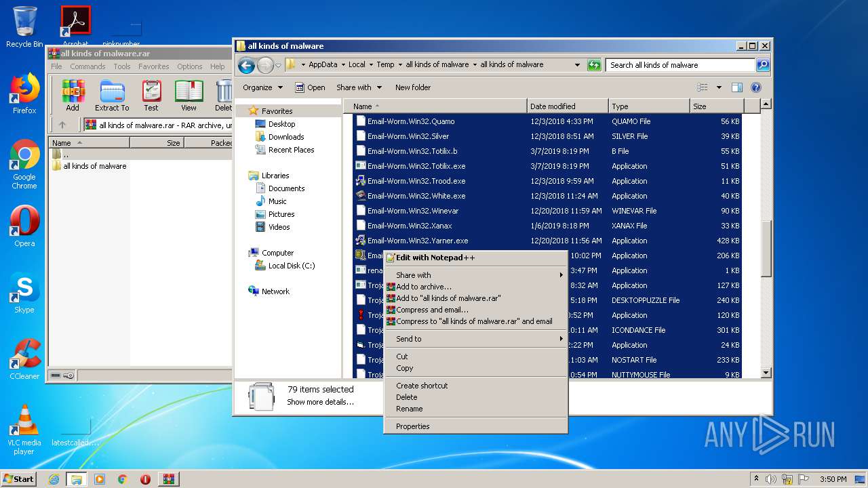Select Email-Worm.Win32.Xanax file
Image resolution: width=868 pixels, height=488 pixels.
(548, 226)
